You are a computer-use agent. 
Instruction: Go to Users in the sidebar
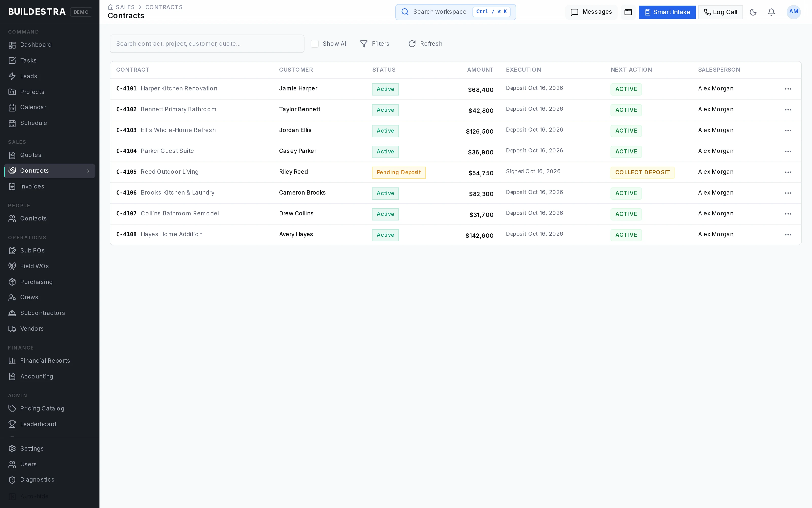28,464
